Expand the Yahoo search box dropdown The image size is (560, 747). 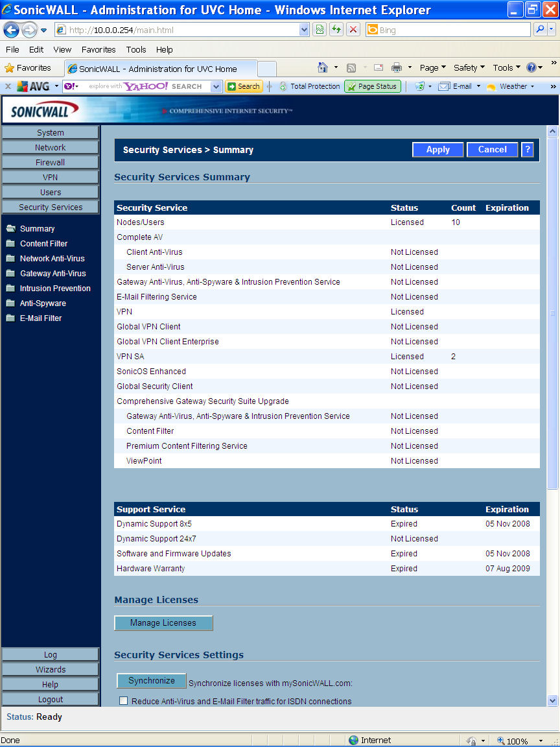(216, 86)
